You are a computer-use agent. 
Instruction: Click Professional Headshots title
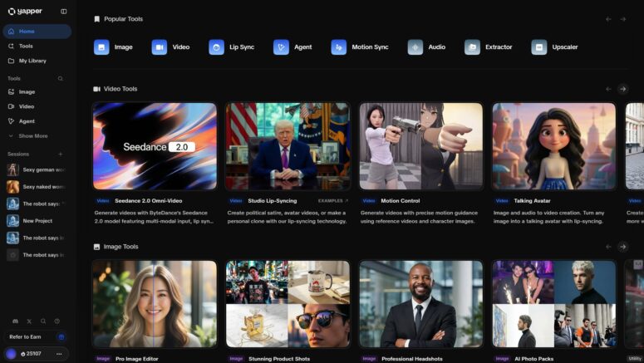pyautogui.click(x=412, y=359)
